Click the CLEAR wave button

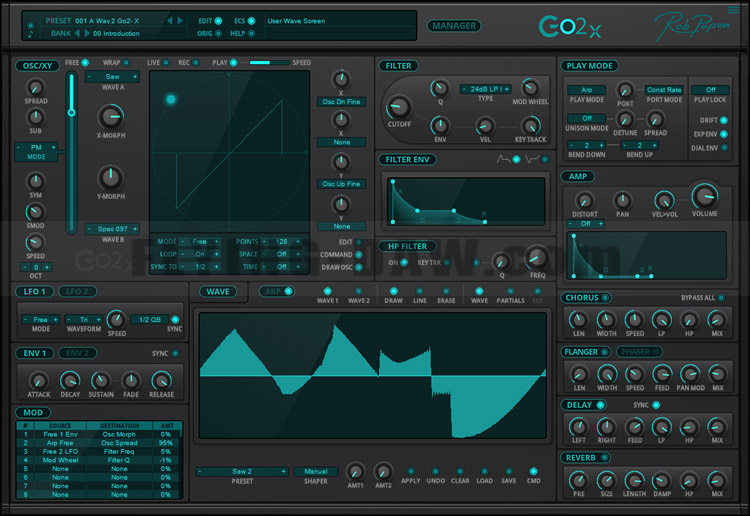[460, 472]
